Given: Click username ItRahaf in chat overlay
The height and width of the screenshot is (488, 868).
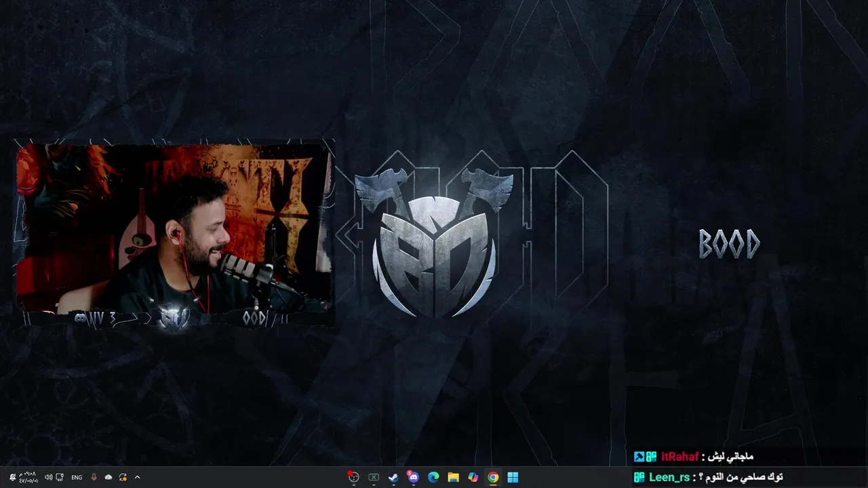Looking at the screenshot, I should [x=679, y=457].
